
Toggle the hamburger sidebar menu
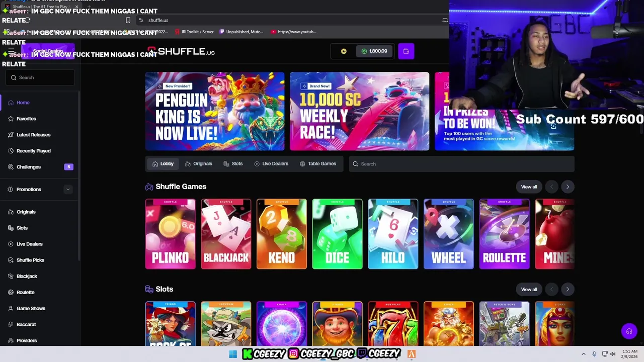pos(11,51)
